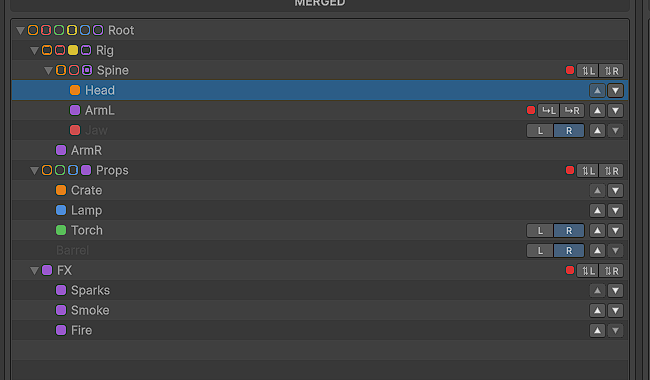The width and height of the screenshot is (650, 380).
Task: Move ArmL up with arrow button
Action: click(597, 110)
